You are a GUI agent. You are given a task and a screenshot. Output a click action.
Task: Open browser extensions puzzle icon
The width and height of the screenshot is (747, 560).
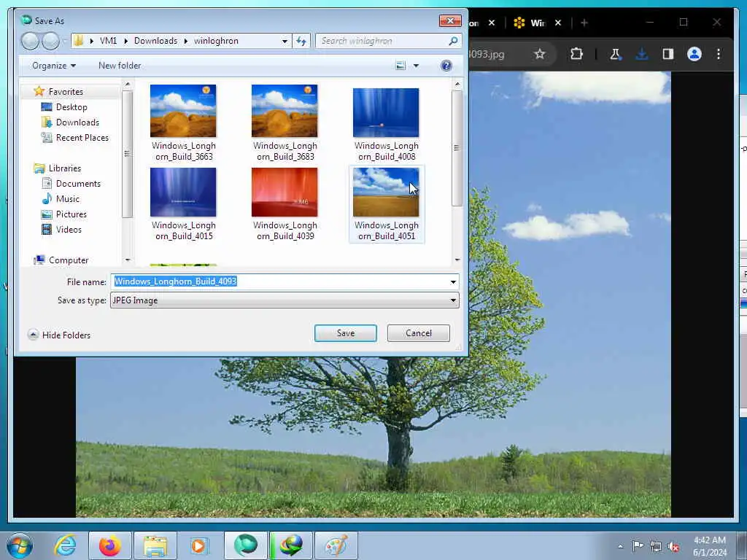tap(576, 54)
